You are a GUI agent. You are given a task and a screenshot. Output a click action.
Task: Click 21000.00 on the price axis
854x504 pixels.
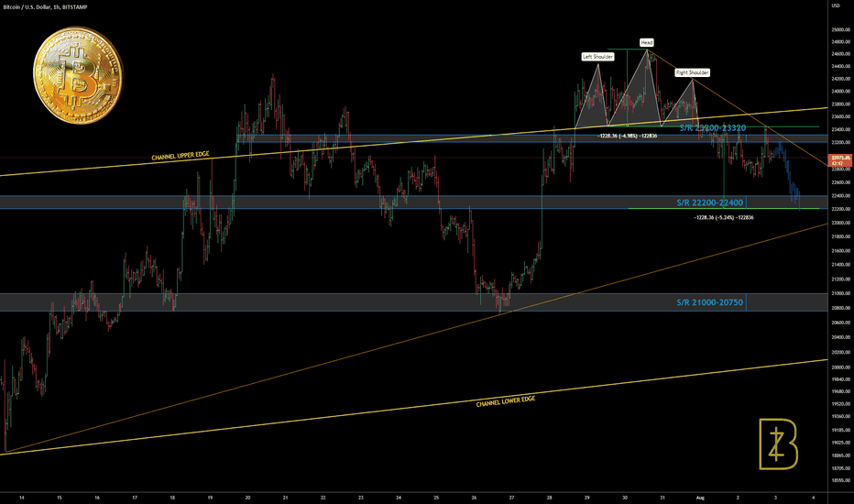[x=841, y=293]
